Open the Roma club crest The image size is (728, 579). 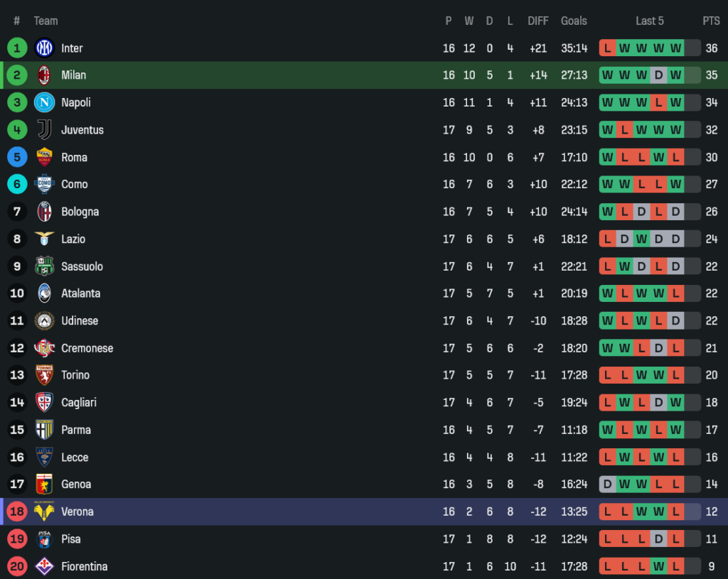click(44, 157)
